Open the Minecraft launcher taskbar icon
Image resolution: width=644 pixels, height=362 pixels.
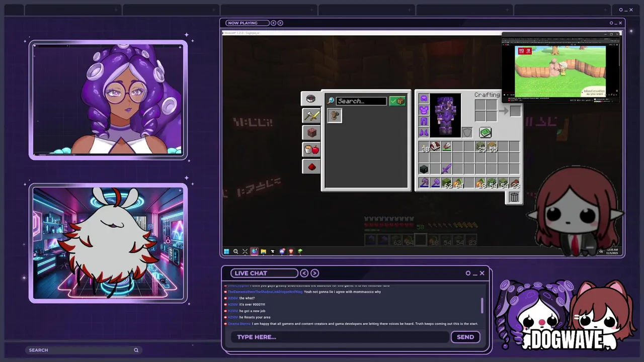(300, 251)
